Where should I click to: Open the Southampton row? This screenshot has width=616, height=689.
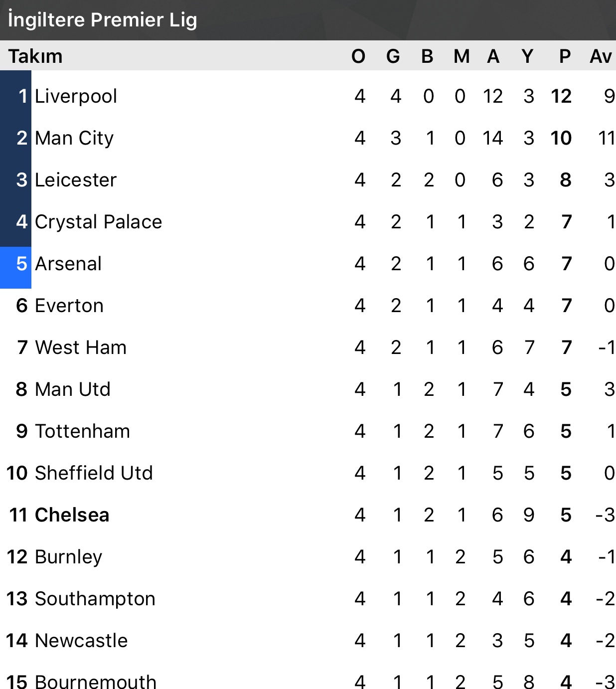[95, 599]
